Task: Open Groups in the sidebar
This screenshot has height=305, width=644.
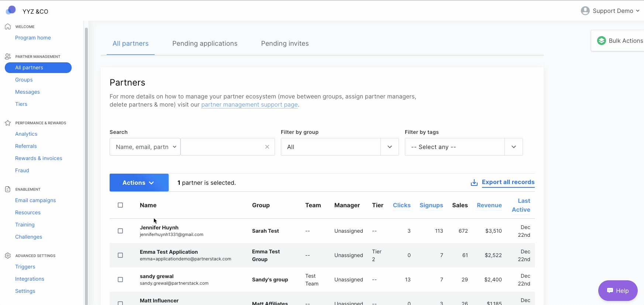Action: click(24, 80)
